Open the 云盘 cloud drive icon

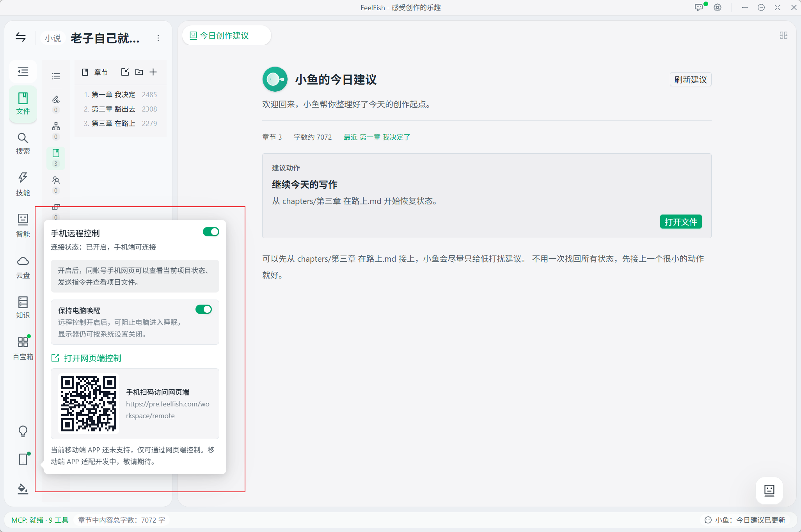click(x=23, y=267)
